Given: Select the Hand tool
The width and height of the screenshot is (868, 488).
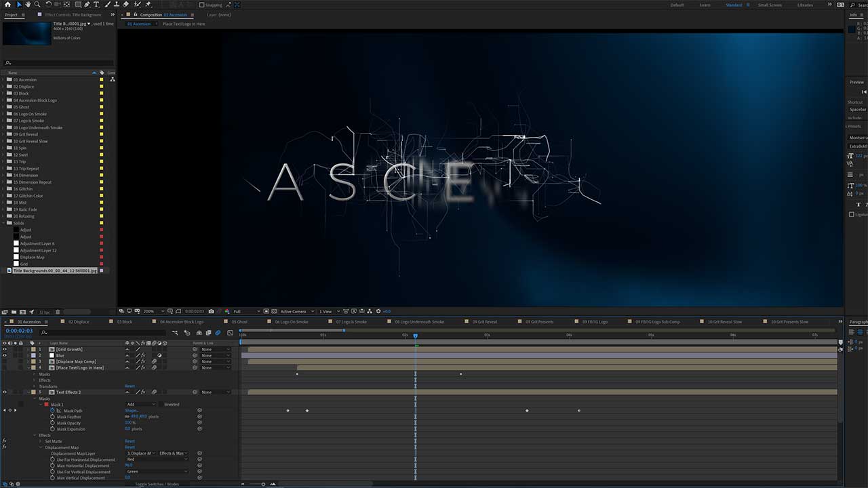Looking at the screenshot, I should 28,5.
